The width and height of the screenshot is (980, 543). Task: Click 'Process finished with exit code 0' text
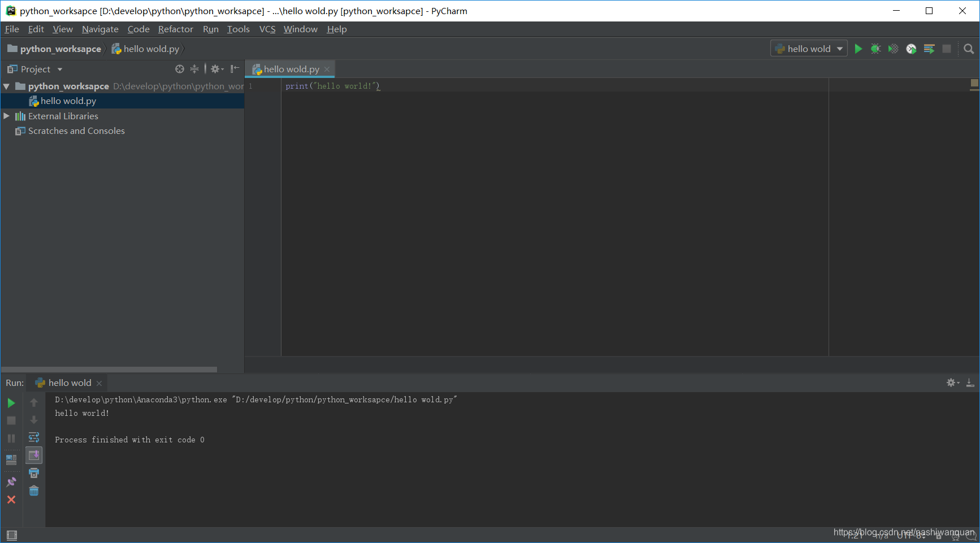(129, 440)
